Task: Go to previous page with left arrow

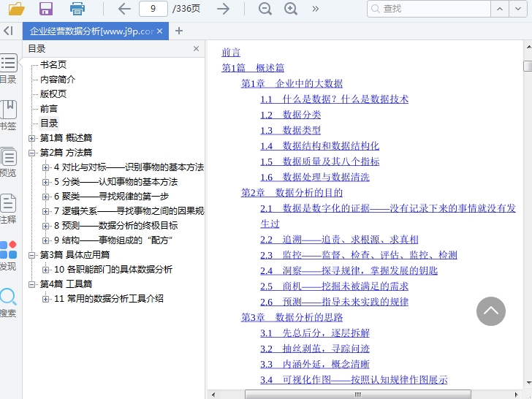Action: point(124,9)
